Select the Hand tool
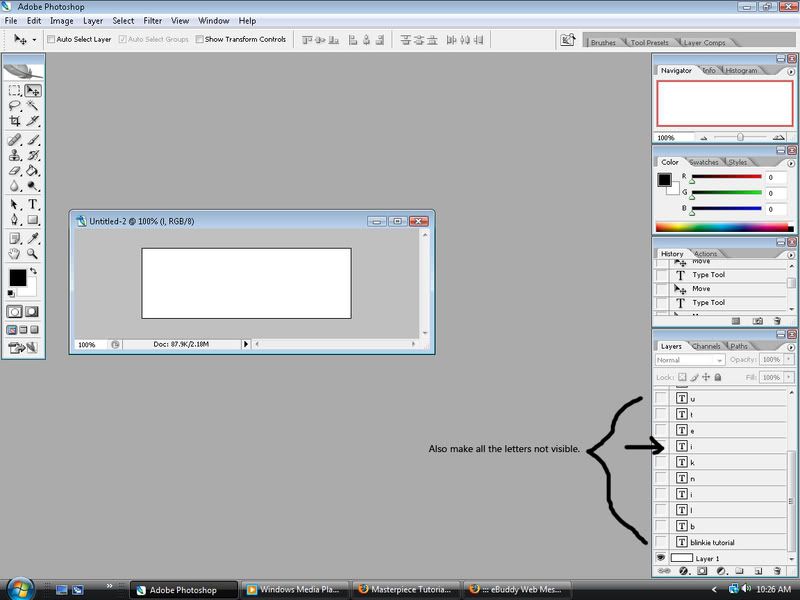This screenshot has height=600, width=800. coord(15,254)
